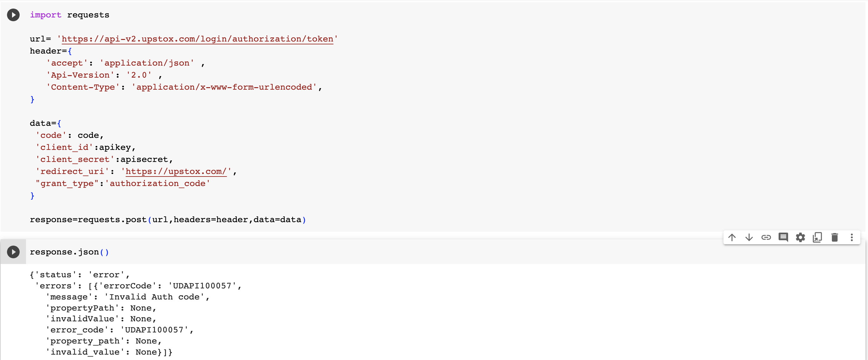This screenshot has height=360, width=868.
Task: Click the 'grant_type' line in data dict
Action: (123, 183)
